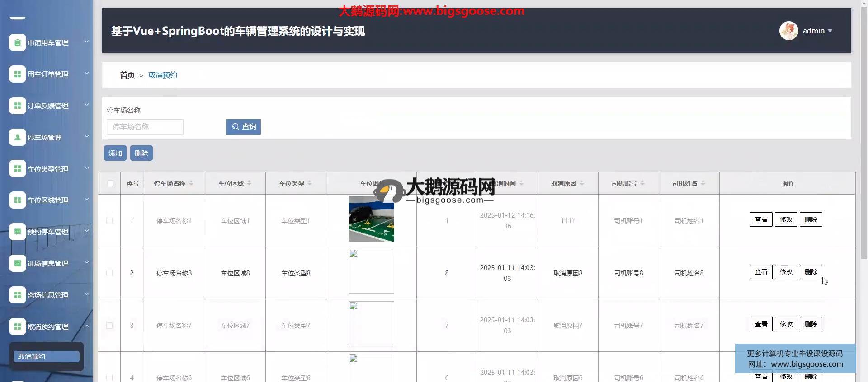Click the admin avatar image

[788, 31]
